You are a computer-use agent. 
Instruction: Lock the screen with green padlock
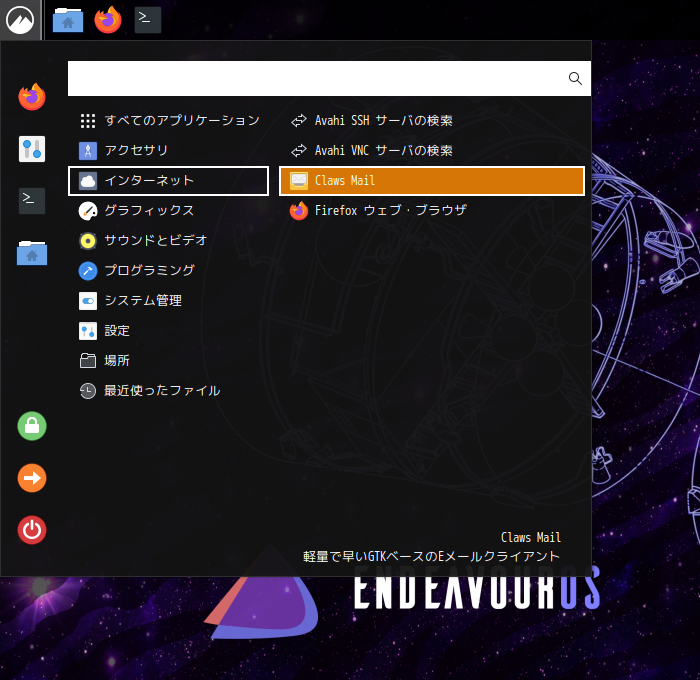[32, 426]
